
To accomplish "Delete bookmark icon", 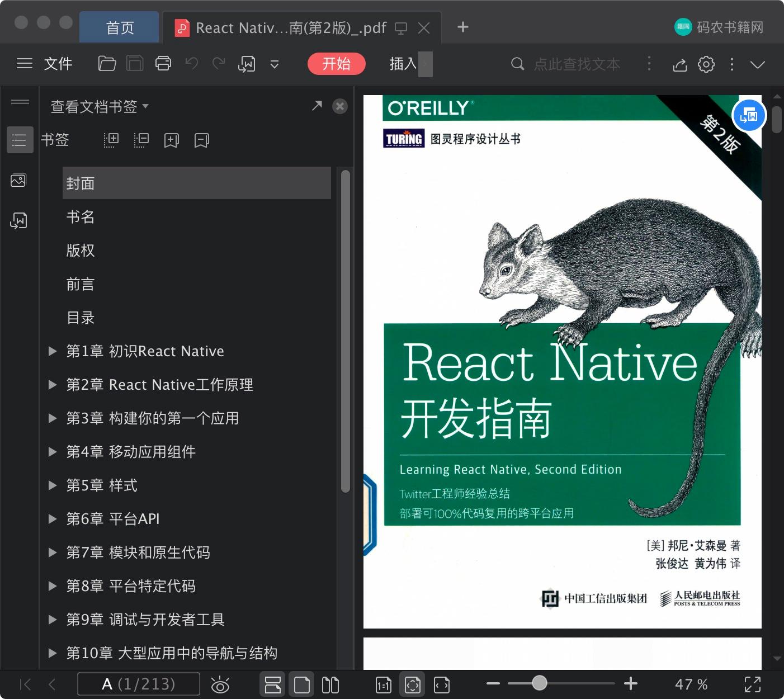I will click(202, 140).
